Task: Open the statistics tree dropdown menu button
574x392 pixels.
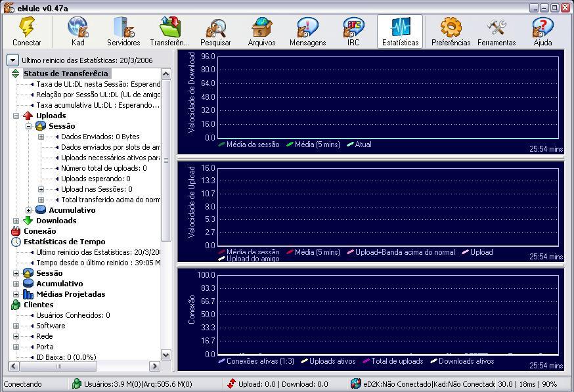Action: click(x=13, y=60)
